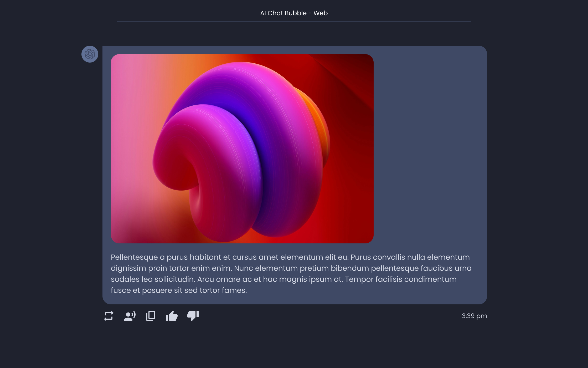Open the AI assistant avatar
Image resolution: width=588 pixels, height=368 pixels.
(90, 54)
